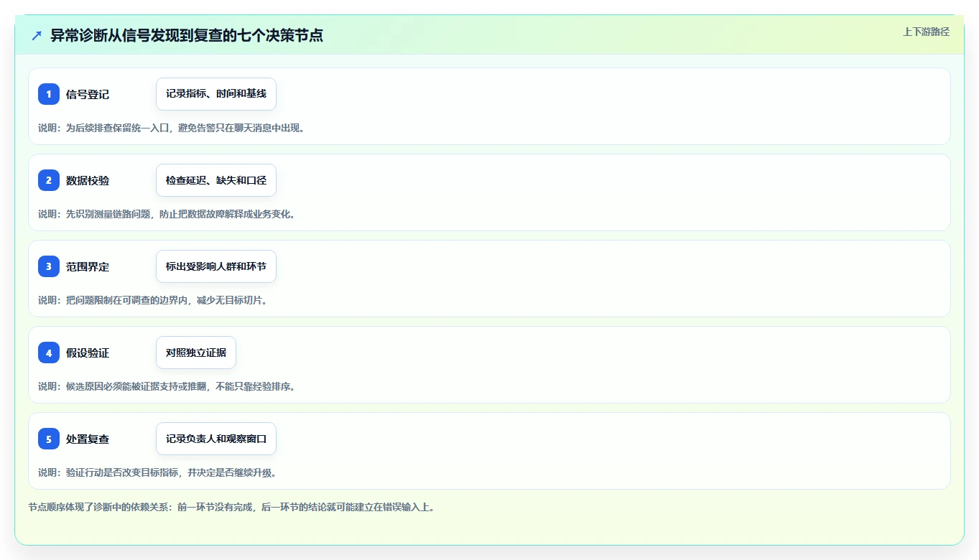Click the 记录指标、时间和基线 button
The width and height of the screenshot is (979, 560).
[x=216, y=94]
